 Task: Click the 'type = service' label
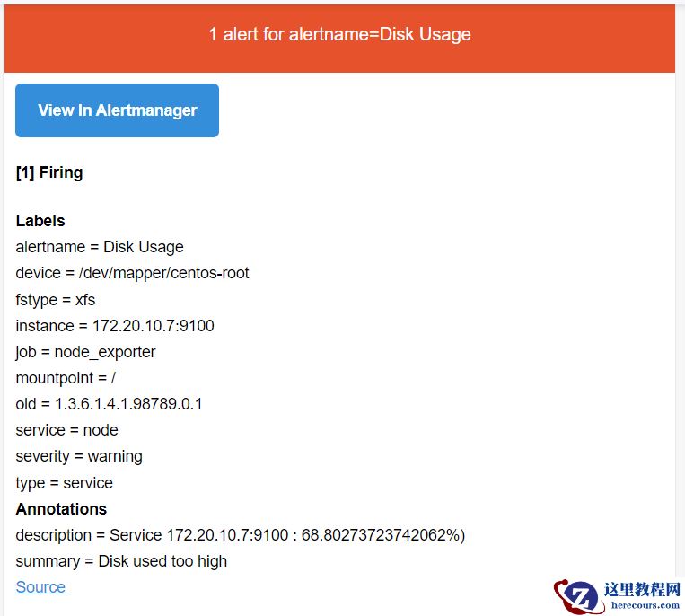(x=65, y=483)
